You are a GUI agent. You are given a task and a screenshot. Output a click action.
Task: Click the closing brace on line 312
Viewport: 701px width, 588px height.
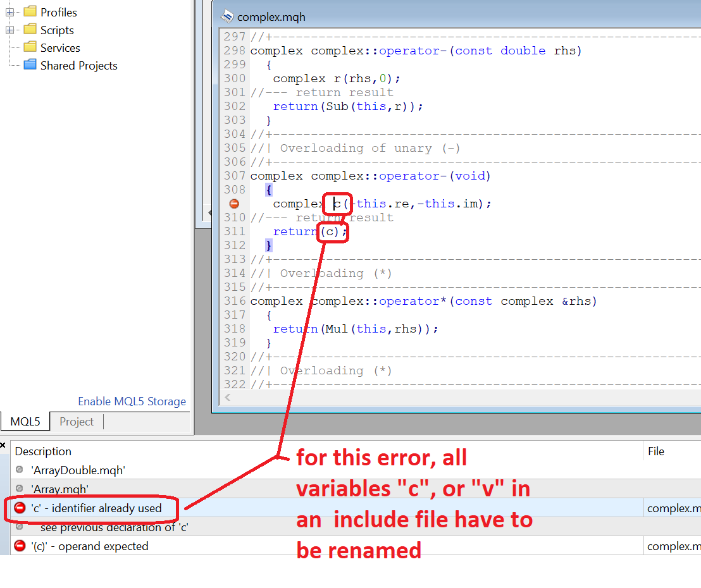coord(269,245)
